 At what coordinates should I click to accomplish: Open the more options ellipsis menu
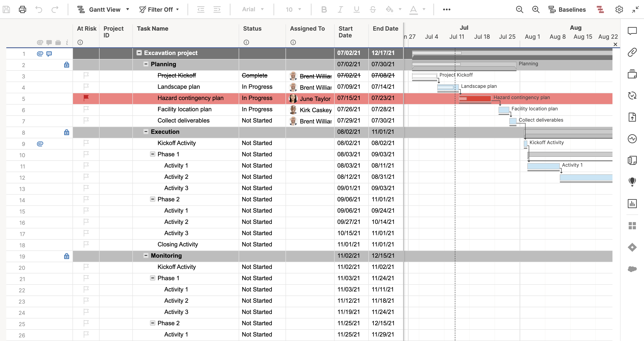tap(447, 9)
